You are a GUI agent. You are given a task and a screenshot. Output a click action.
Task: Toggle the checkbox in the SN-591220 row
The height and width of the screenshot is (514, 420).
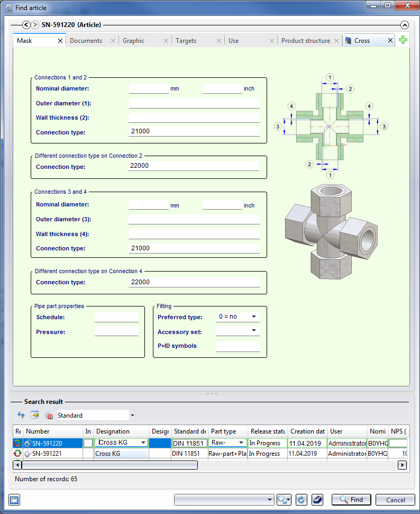point(88,443)
